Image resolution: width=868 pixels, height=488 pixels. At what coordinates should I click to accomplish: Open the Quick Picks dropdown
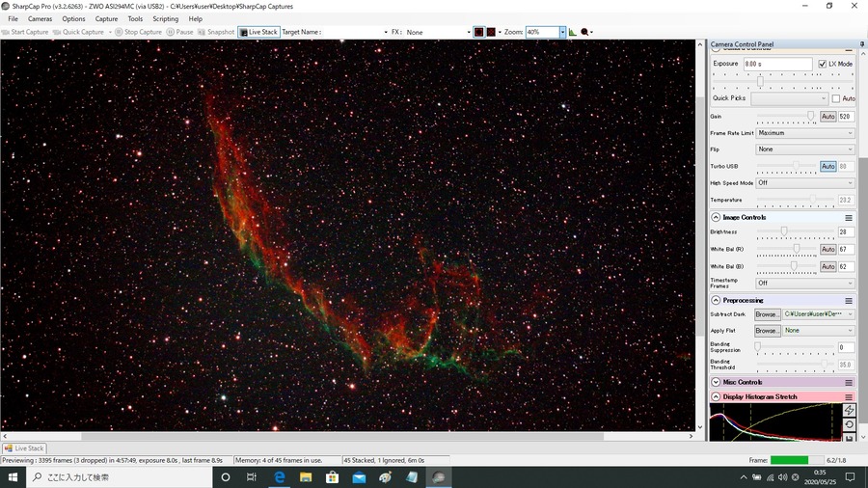click(x=789, y=98)
